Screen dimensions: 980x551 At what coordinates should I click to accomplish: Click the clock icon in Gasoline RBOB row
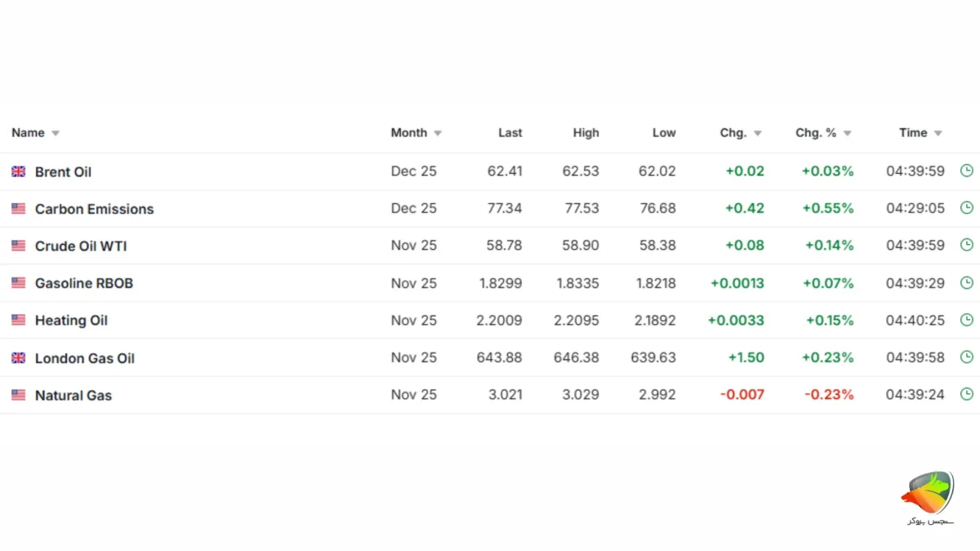click(x=966, y=282)
